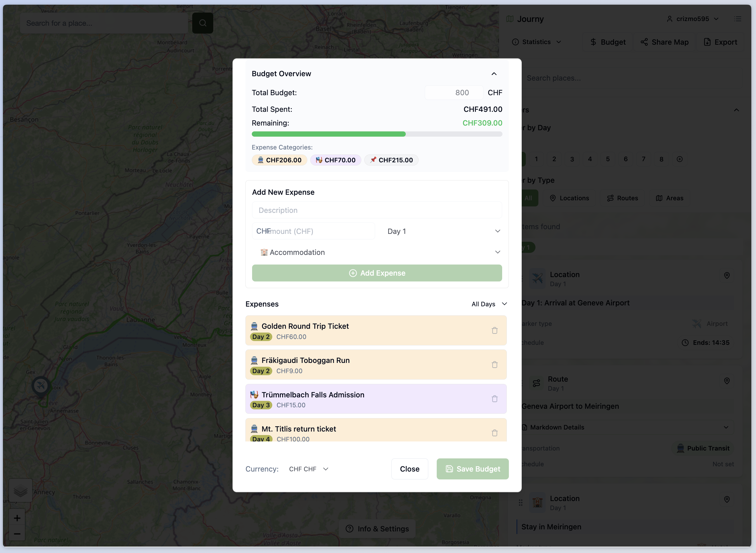Click the map search magnifier icon
The width and height of the screenshot is (756, 553).
click(202, 23)
